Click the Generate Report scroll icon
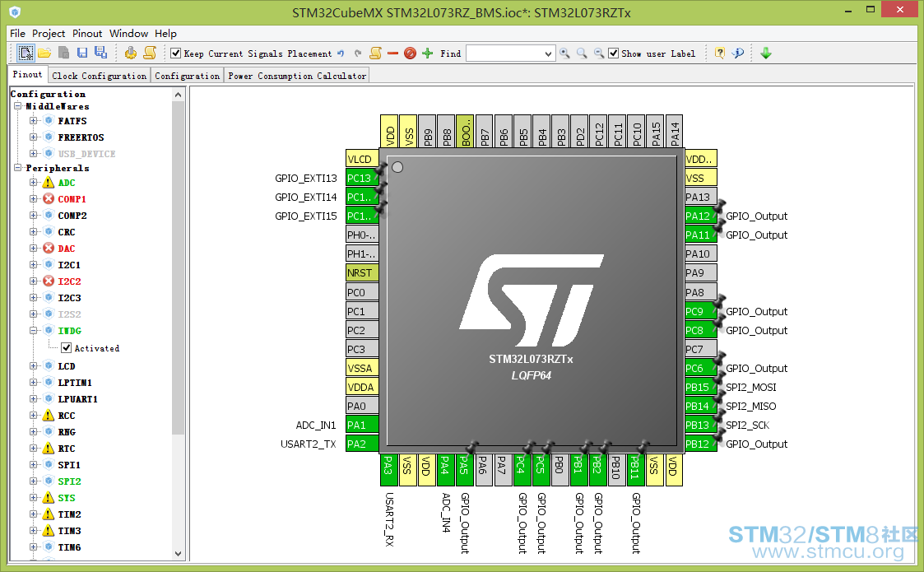Screen dimensions: 924x572 (150, 53)
